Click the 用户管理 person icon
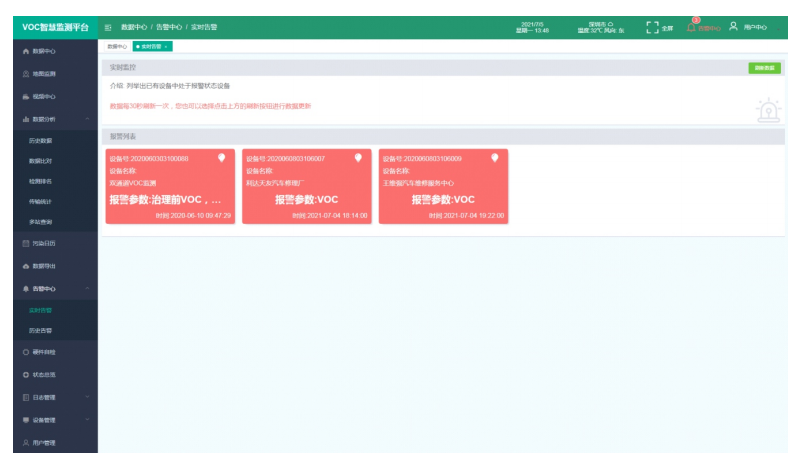 tap(26, 442)
